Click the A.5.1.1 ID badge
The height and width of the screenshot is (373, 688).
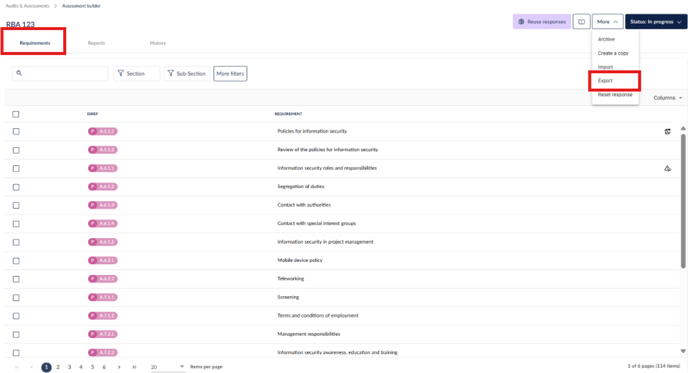tap(103, 131)
